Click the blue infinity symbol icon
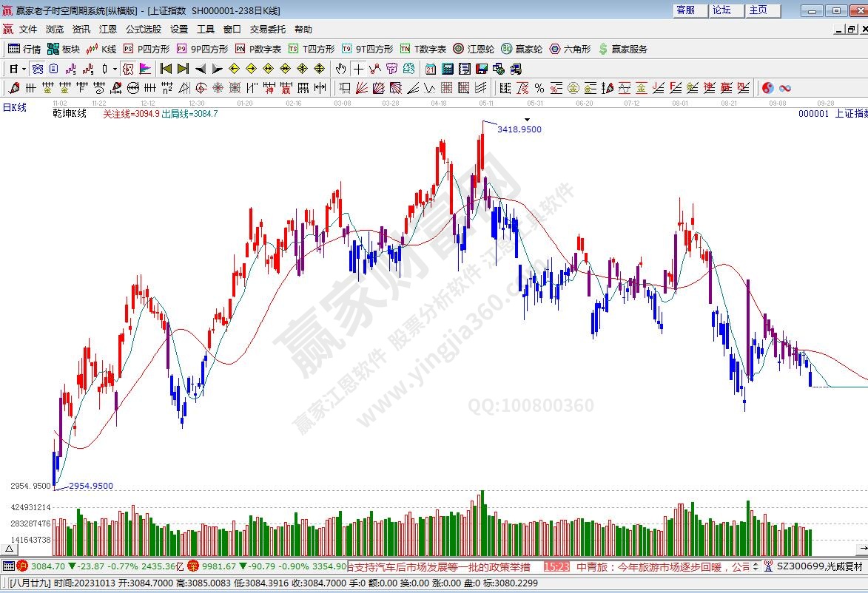The image size is (868, 593). pos(785,88)
